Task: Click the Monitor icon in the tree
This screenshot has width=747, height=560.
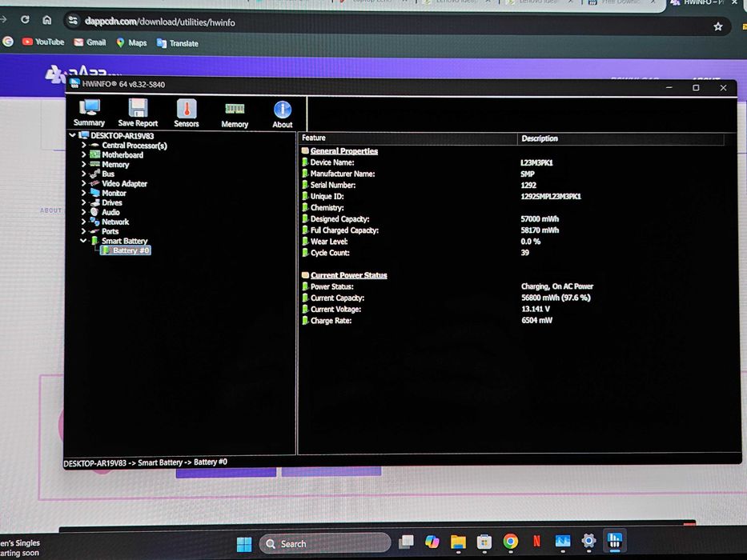Action: click(x=94, y=193)
